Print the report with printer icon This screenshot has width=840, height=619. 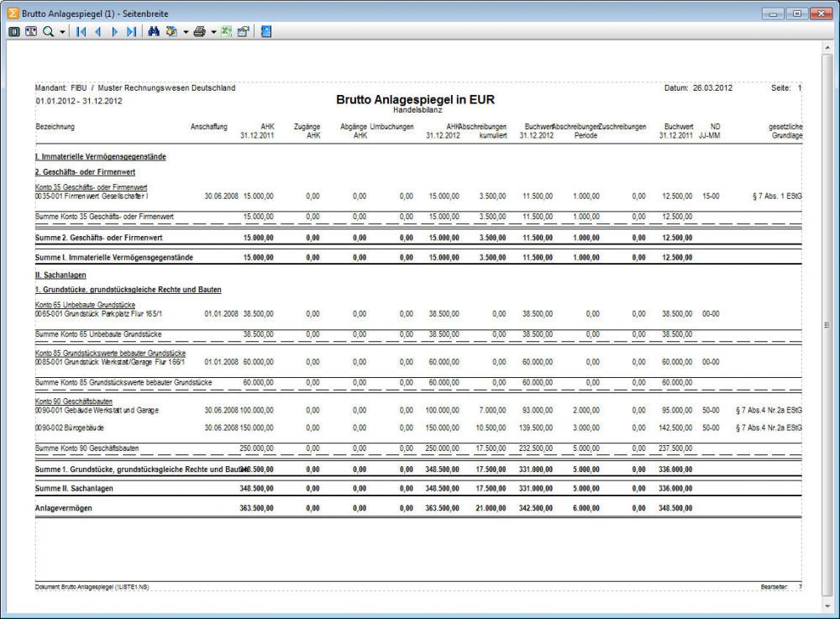[x=200, y=32]
